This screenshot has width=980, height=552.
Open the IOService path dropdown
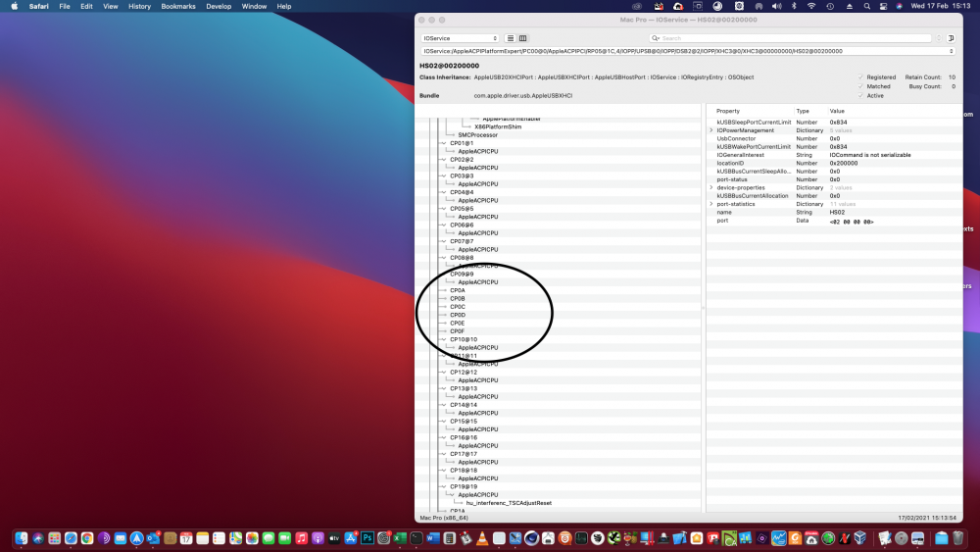688,51
